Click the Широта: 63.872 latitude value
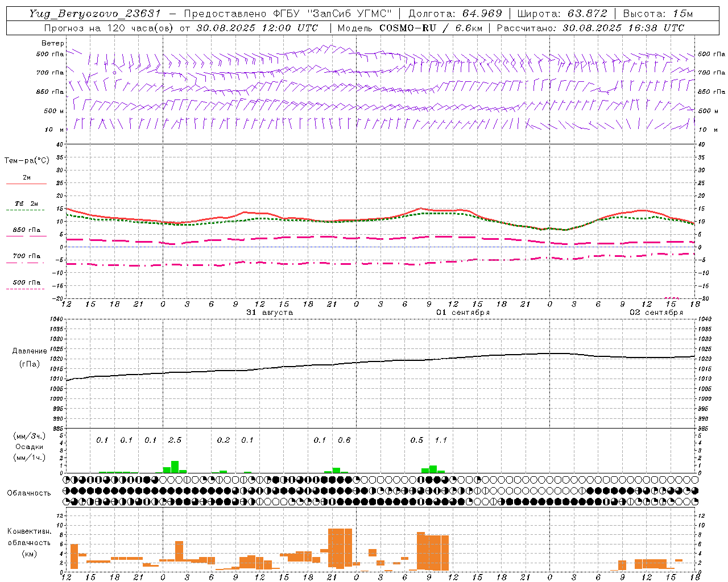Image resolution: width=728 pixels, height=582 pixels. coord(562,14)
